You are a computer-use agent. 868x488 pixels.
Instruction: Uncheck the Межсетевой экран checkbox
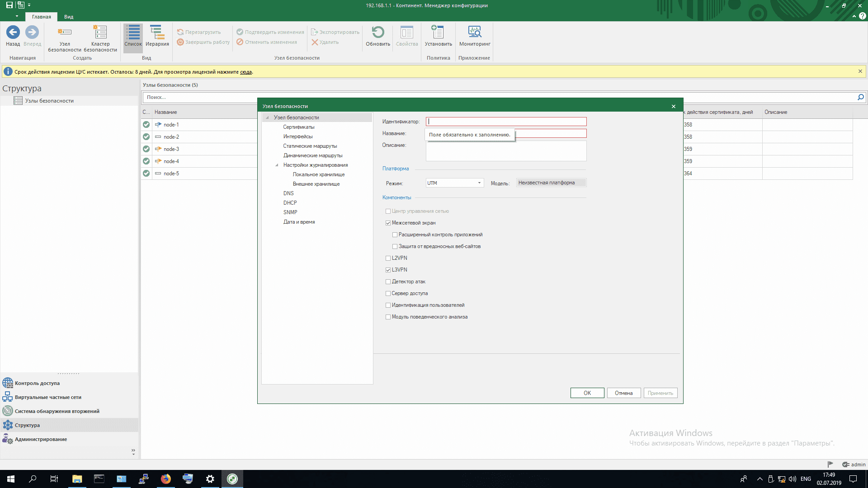tap(388, 223)
